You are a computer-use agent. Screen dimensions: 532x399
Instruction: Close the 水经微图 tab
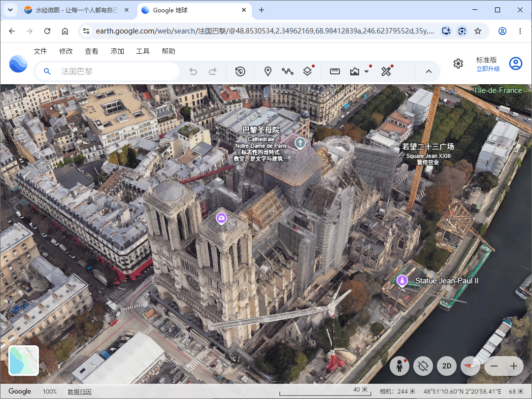coord(127,10)
